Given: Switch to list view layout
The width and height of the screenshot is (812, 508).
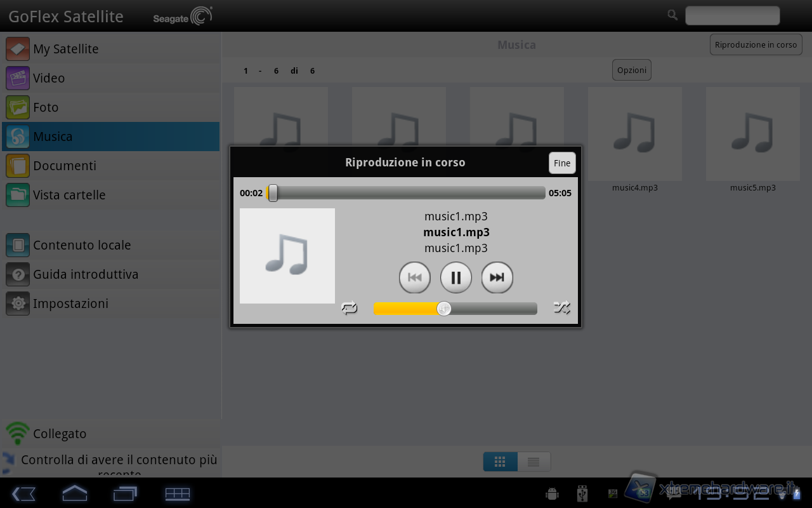Looking at the screenshot, I should tap(534, 462).
